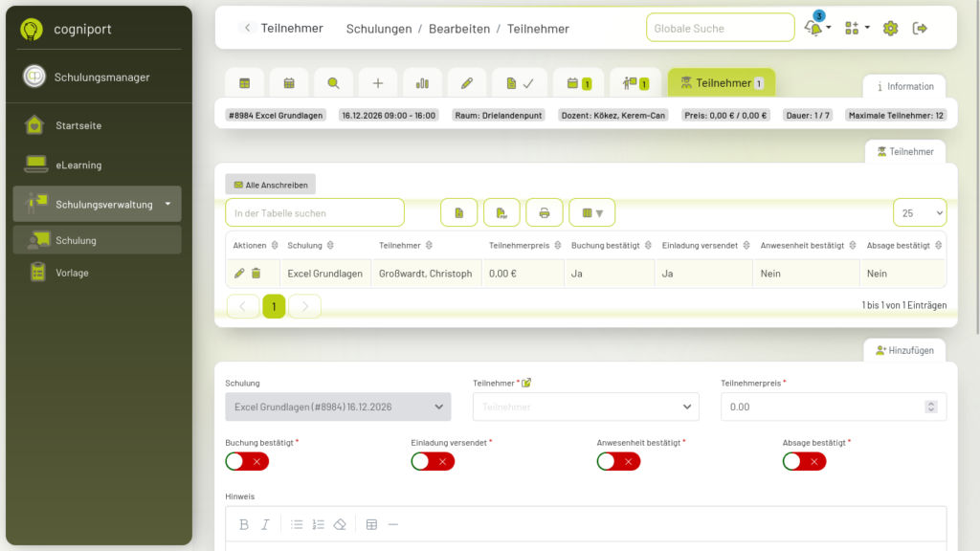Insert numbered list in Hinweis editor
This screenshot has height=551, width=980.
[x=318, y=525]
